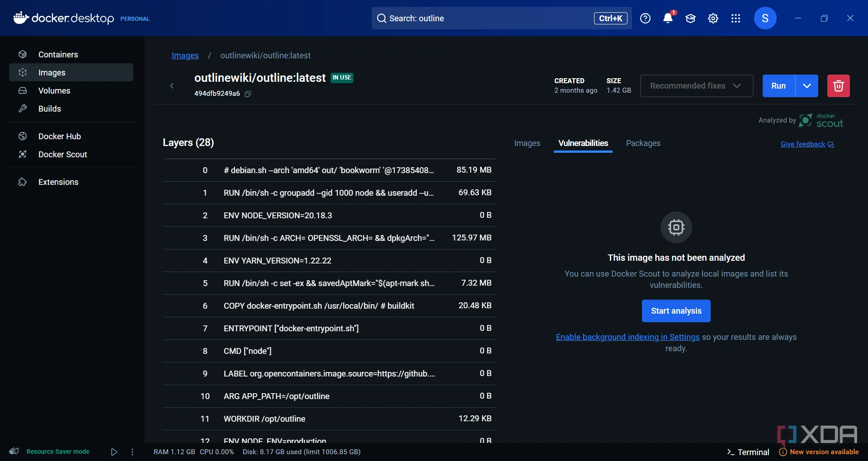Click the Resource Saver mode play icon

[114, 452]
